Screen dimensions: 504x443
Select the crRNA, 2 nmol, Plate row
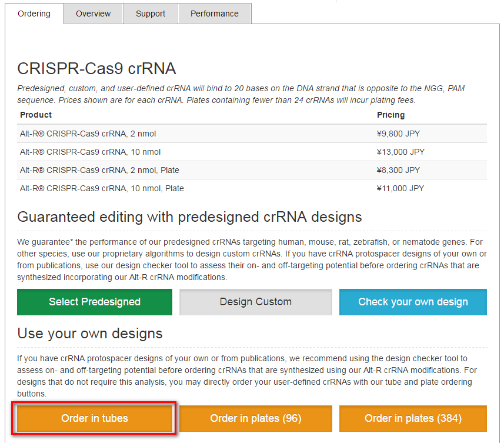click(x=252, y=170)
